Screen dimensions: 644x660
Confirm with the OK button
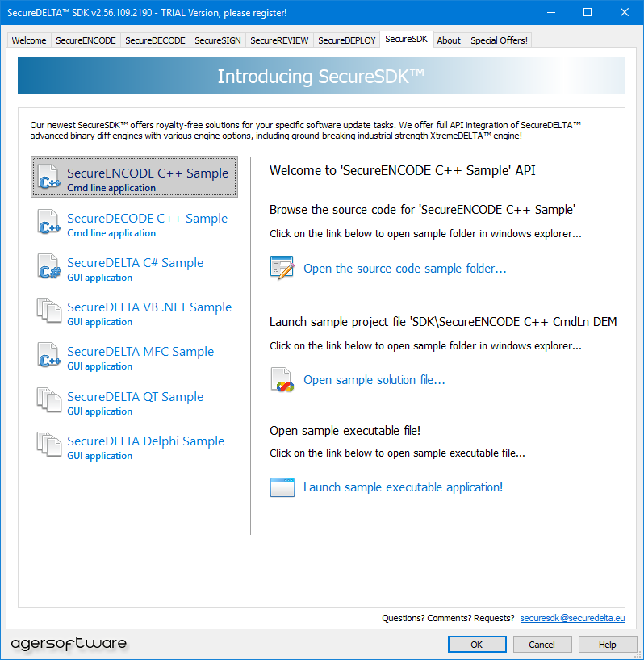pyautogui.click(x=477, y=645)
